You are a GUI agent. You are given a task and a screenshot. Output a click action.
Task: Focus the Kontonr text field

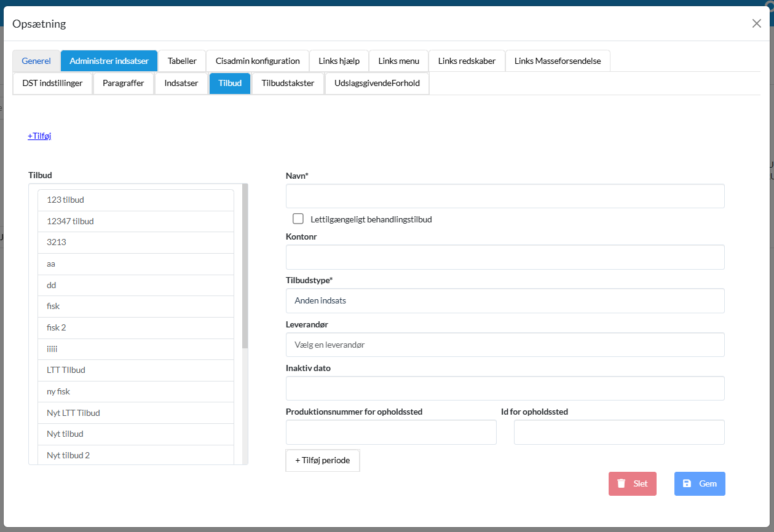(x=505, y=257)
